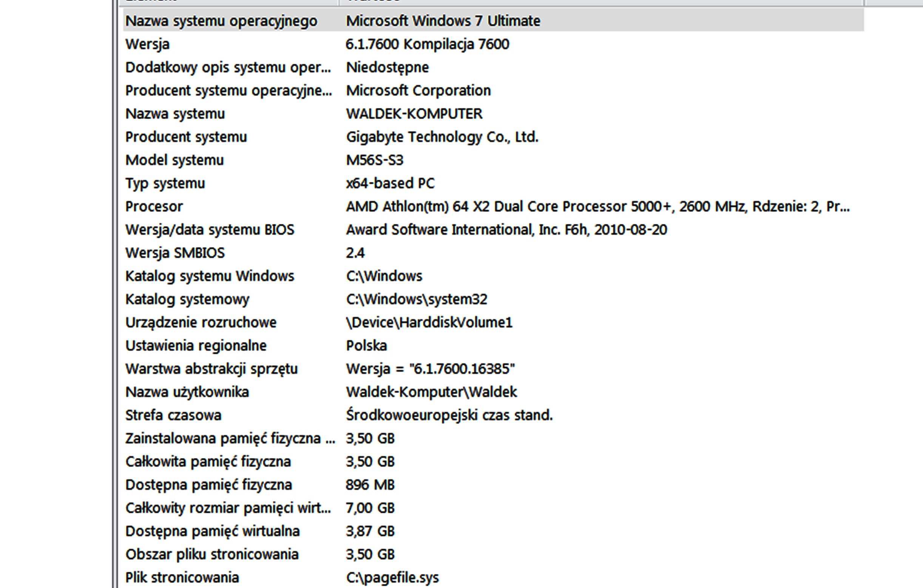Select the 'Nazwa użytkownika' row label
This screenshot has height=588, width=923.
point(187,392)
